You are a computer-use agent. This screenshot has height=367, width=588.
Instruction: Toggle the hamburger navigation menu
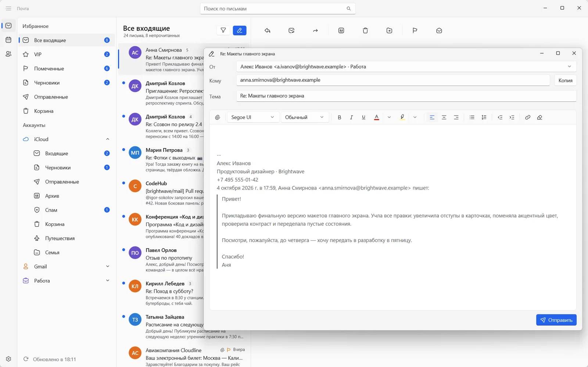(x=8, y=8)
